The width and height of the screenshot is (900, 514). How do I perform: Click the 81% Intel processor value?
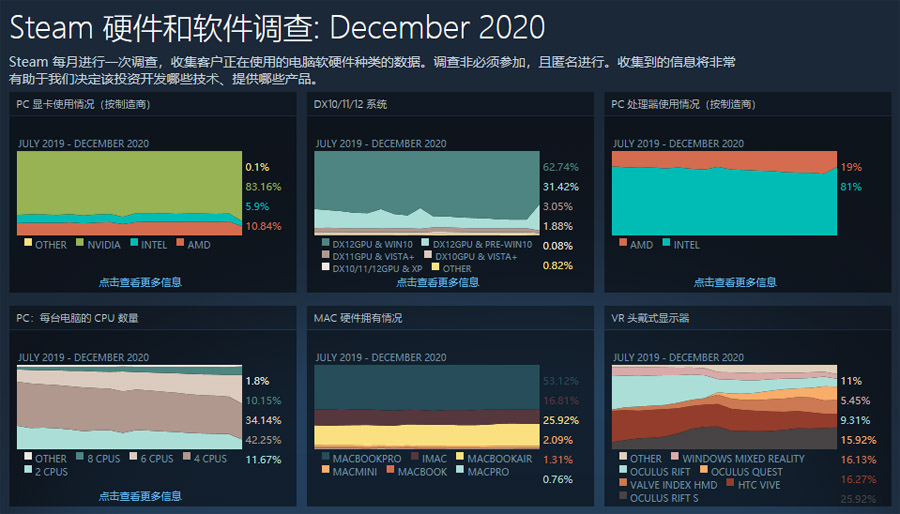tap(851, 187)
